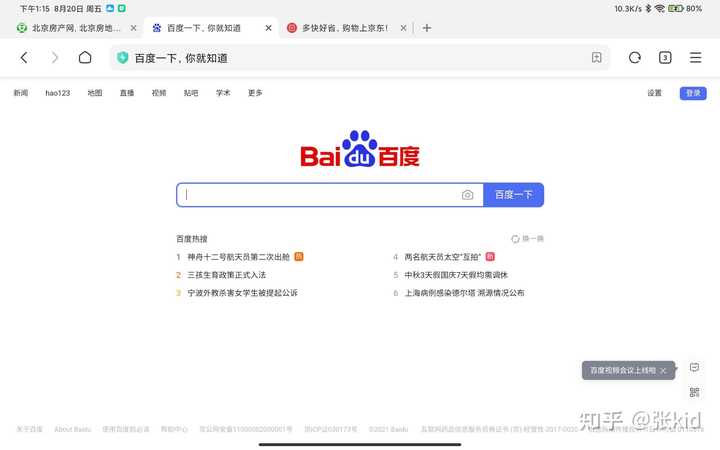This screenshot has width=720, height=450.
Task: Add a new tab with the plus icon
Action: (427, 28)
